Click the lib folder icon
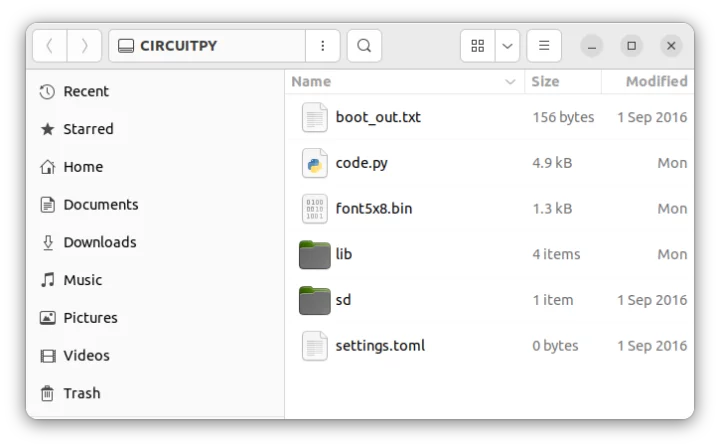 [x=315, y=254]
